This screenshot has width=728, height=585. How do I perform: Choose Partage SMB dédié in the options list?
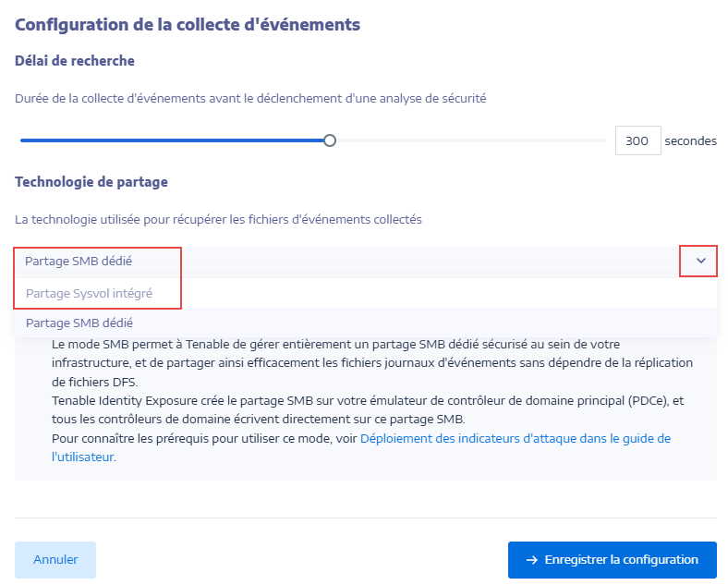[x=79, y=323]
